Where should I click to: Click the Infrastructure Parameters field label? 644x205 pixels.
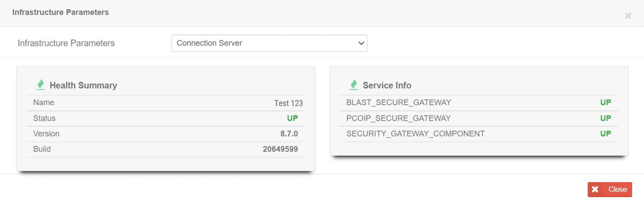click(66, 43)
